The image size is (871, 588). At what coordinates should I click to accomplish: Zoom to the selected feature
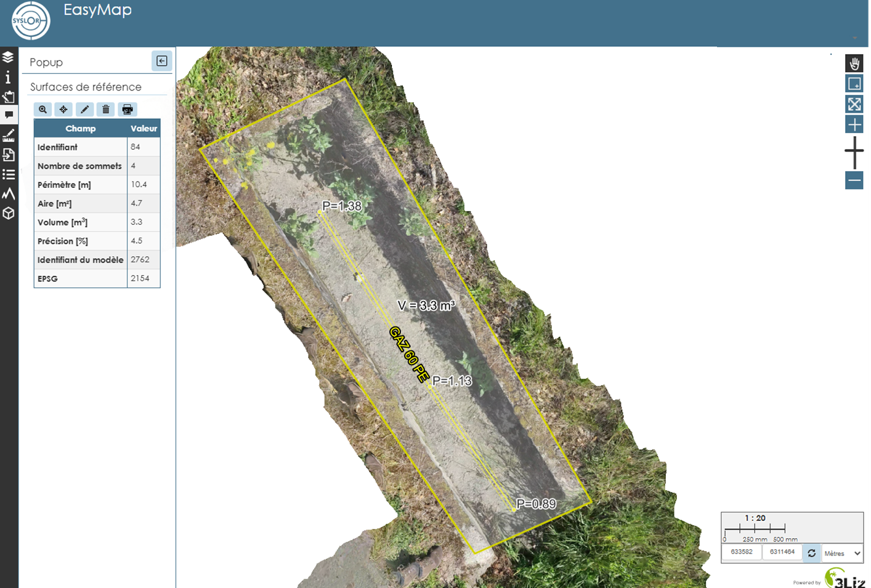point(43,110)
